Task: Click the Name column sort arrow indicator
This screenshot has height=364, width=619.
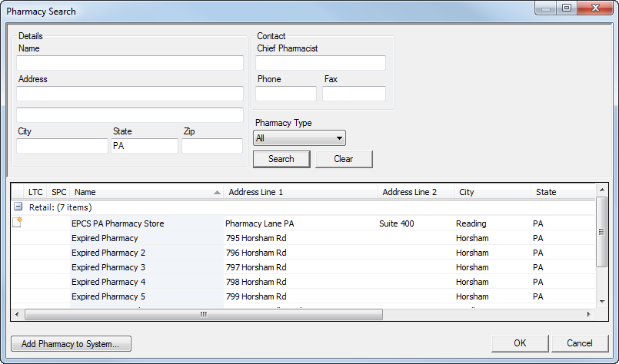Action: (x=217, y=193)
